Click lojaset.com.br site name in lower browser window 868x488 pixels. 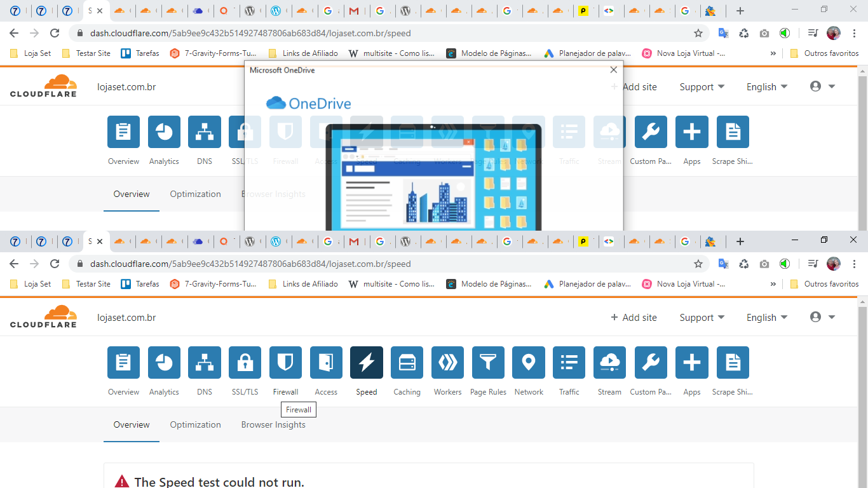tap(126, 318)
